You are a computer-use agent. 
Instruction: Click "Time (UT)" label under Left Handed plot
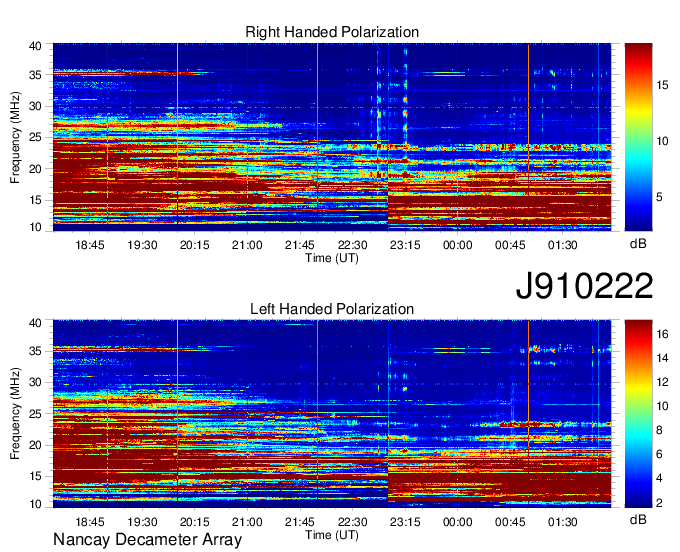pos(332,535)
